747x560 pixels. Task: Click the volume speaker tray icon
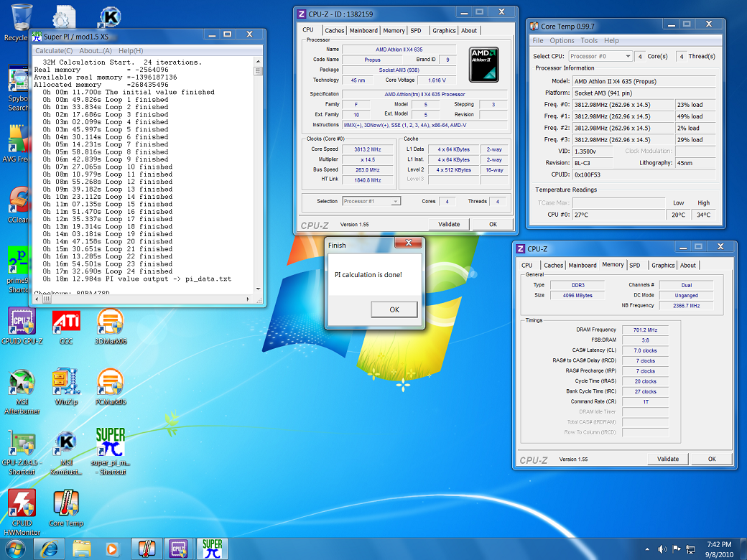pyautogui.click(x=662, y=549)
